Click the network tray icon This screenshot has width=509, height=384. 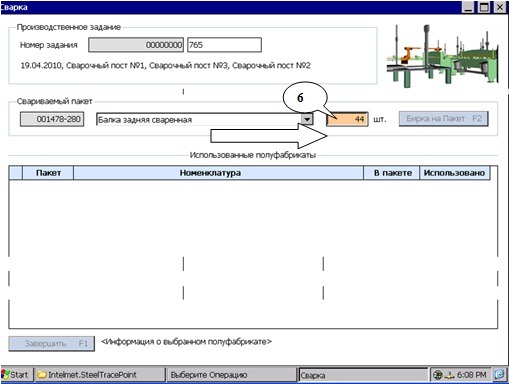450,375
